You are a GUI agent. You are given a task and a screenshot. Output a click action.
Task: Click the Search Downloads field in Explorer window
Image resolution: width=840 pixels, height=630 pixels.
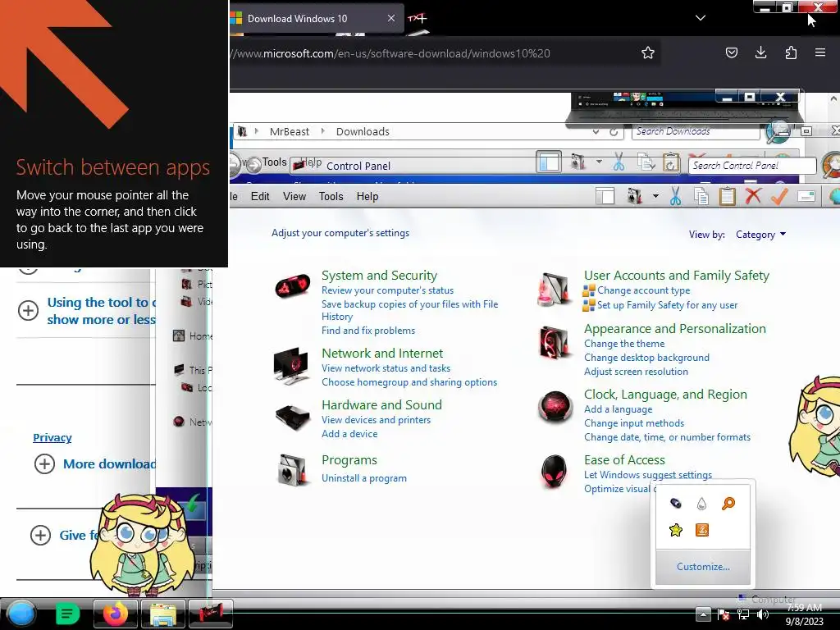click(x=696, y=131)
